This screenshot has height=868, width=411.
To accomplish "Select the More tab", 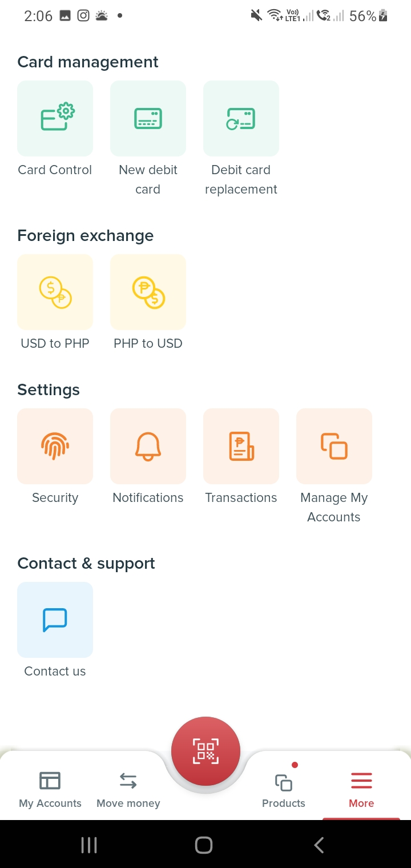I will point(361,789).
